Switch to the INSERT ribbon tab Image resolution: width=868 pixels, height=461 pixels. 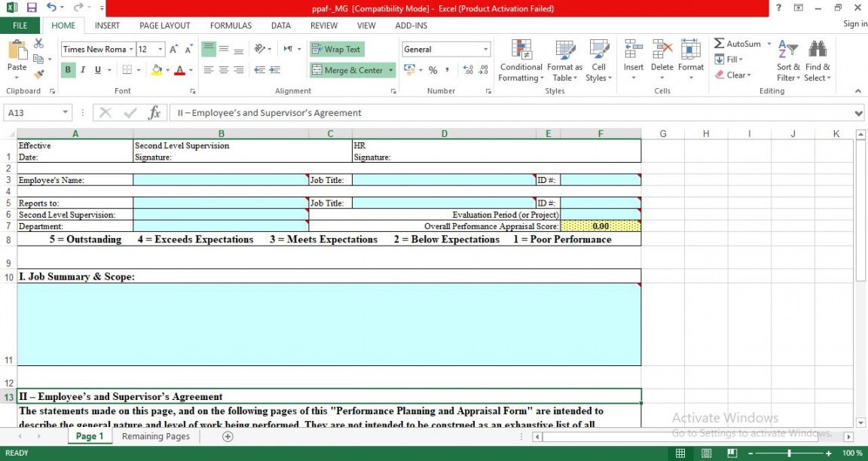(x=107, y=26)
